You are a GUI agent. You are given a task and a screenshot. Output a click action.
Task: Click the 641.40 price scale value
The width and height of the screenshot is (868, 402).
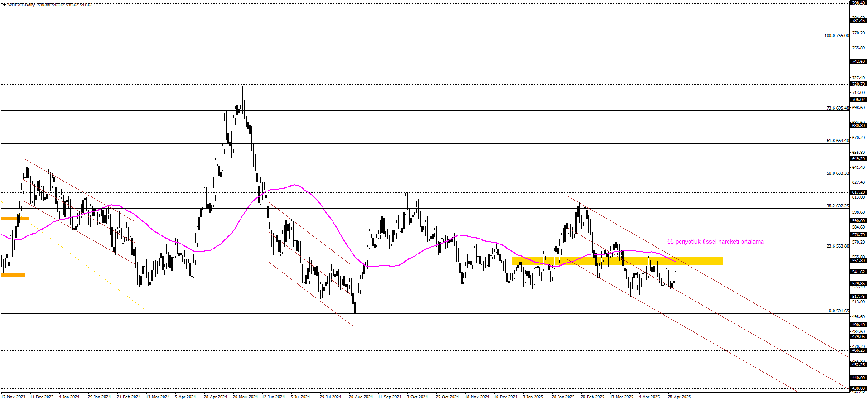point(858,167)
